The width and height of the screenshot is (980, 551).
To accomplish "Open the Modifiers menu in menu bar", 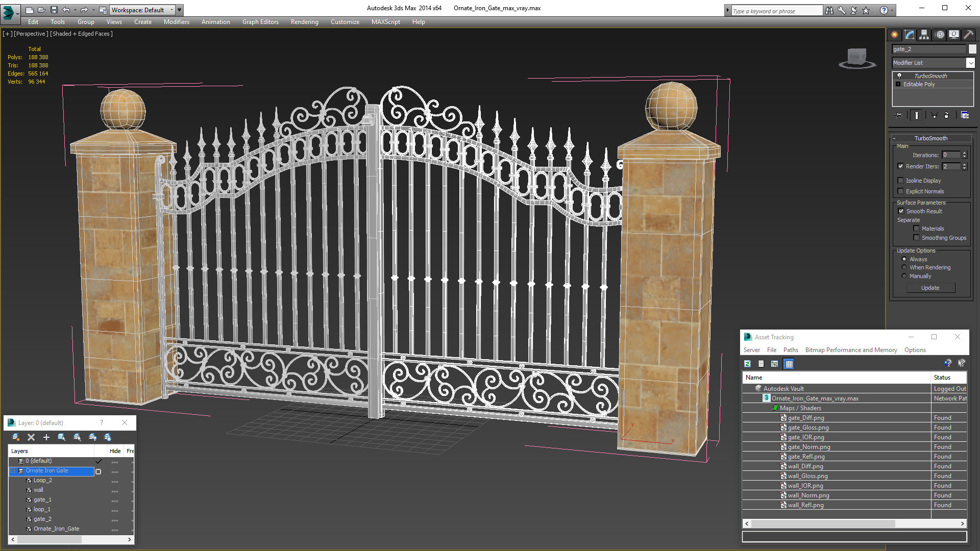I will tap(176, 21).
